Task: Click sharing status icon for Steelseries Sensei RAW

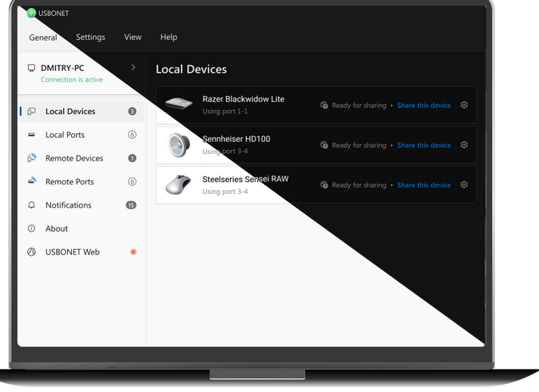Action: (324, 185)
